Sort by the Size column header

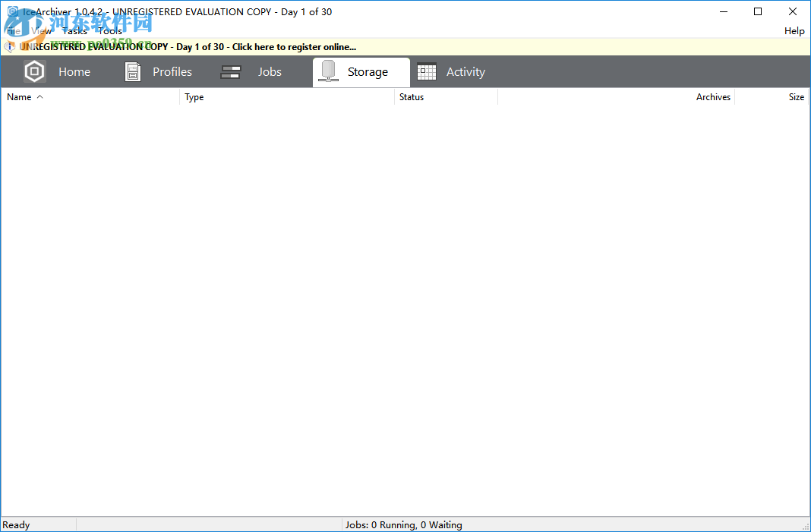[772, 97]
